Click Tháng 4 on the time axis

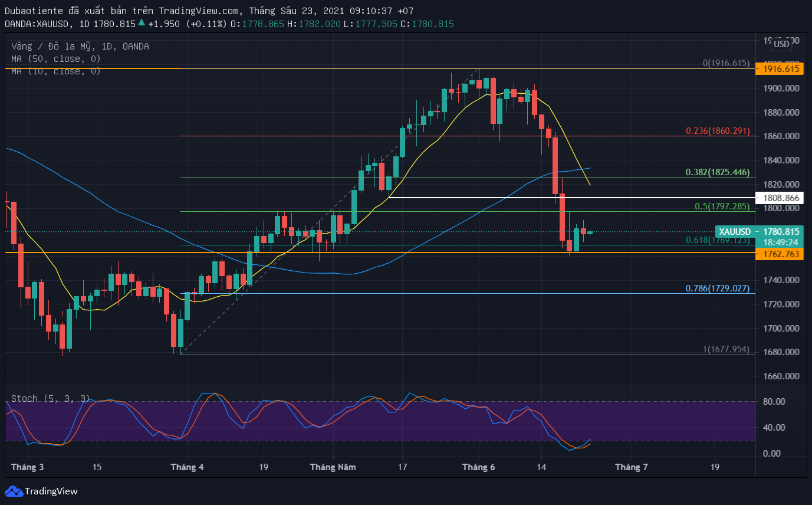tap(187, 467)
